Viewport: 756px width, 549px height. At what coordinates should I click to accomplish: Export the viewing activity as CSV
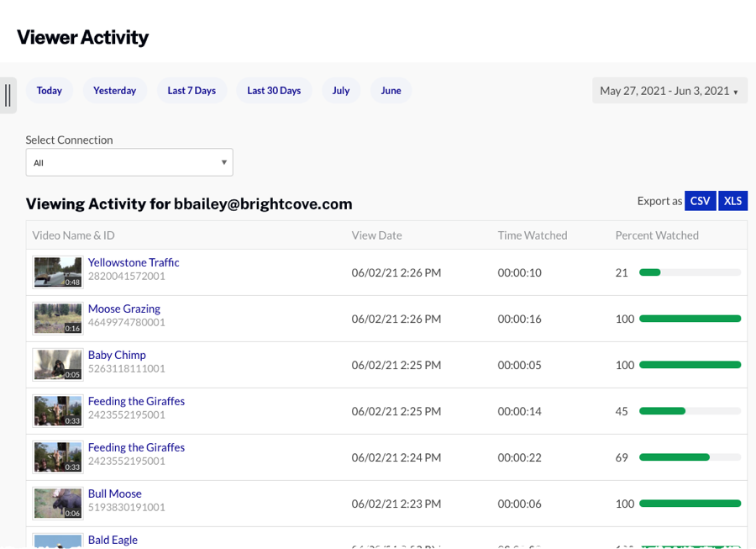tap(700, 200)
